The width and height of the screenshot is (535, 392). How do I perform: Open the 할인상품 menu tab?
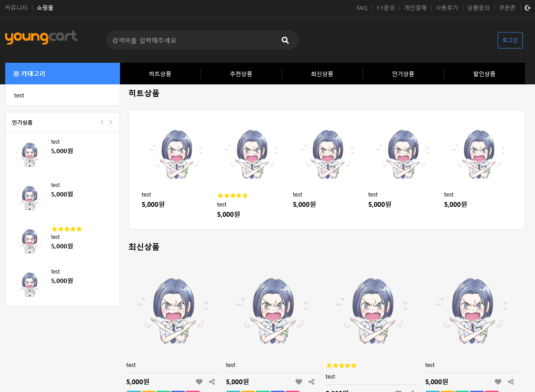click(484, 74)
